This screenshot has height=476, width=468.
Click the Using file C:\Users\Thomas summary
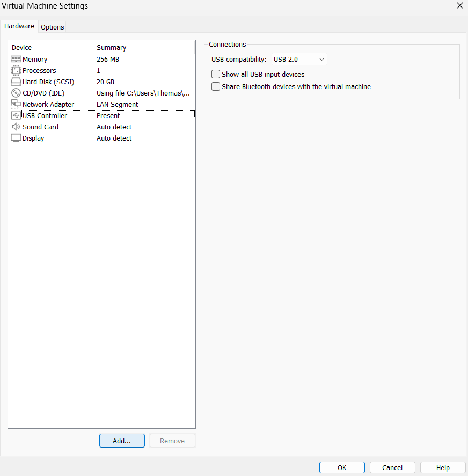[143, 93]
